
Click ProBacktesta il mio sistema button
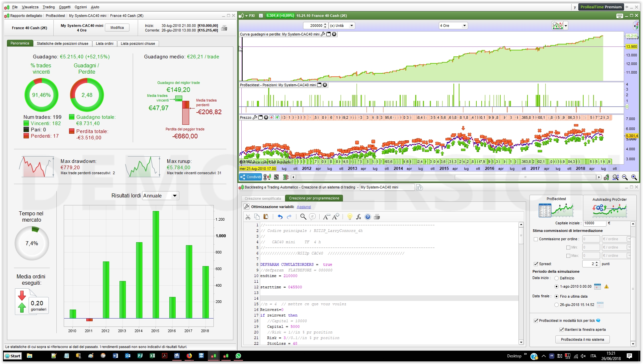pyautogui.click(x=582, y=339)
